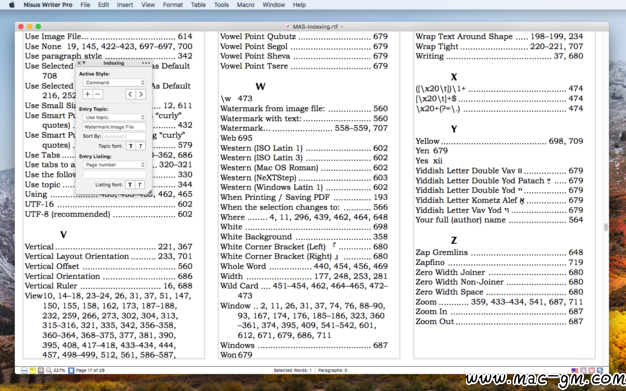This screenshot has width=626, height=391.
Task: Open the Nisus Writer Pro menu
Action: [x=48, y=5]
